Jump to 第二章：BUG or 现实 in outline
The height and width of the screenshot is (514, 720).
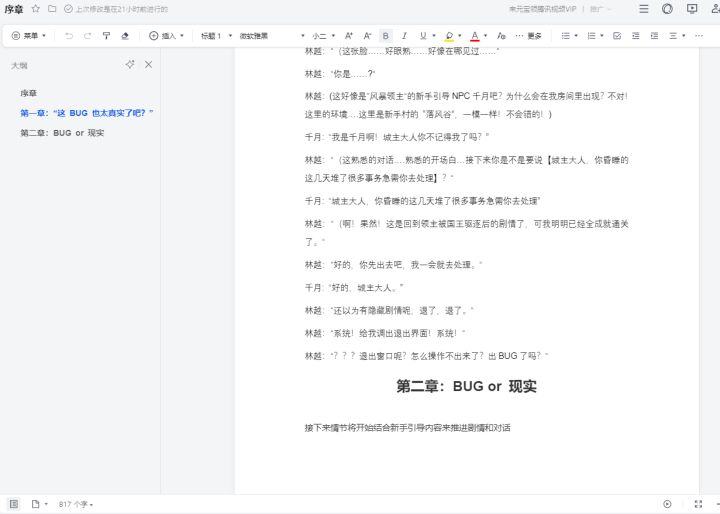coord(62,133)
